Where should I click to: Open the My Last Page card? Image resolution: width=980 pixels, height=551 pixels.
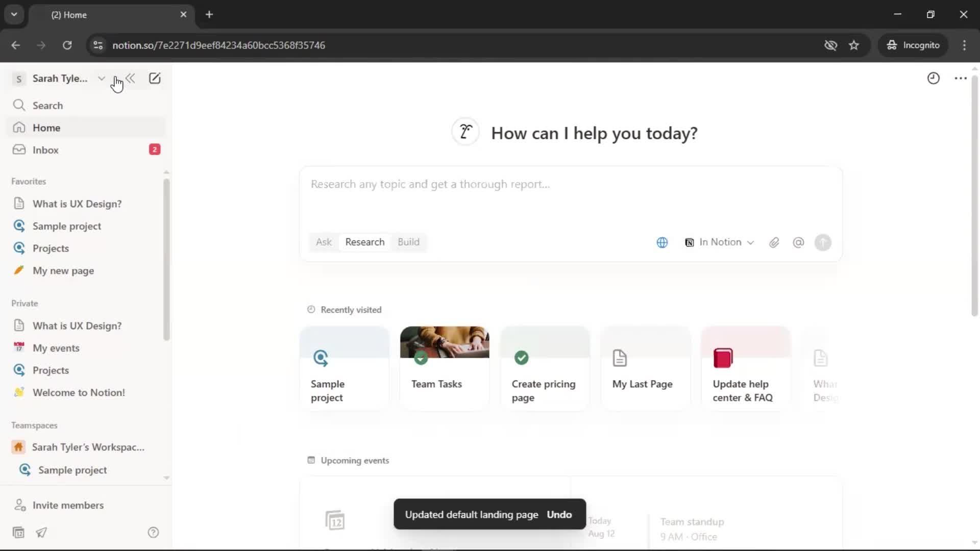point(646,368)
